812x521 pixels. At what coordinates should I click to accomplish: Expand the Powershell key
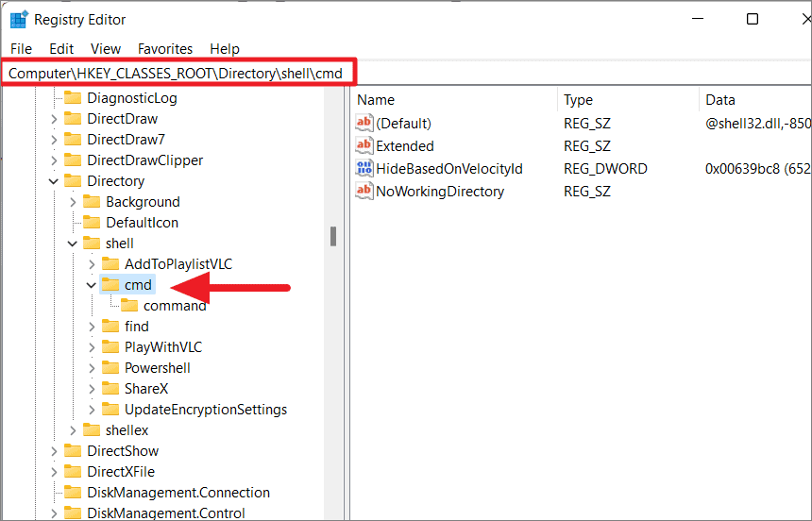tap(92, 368)
